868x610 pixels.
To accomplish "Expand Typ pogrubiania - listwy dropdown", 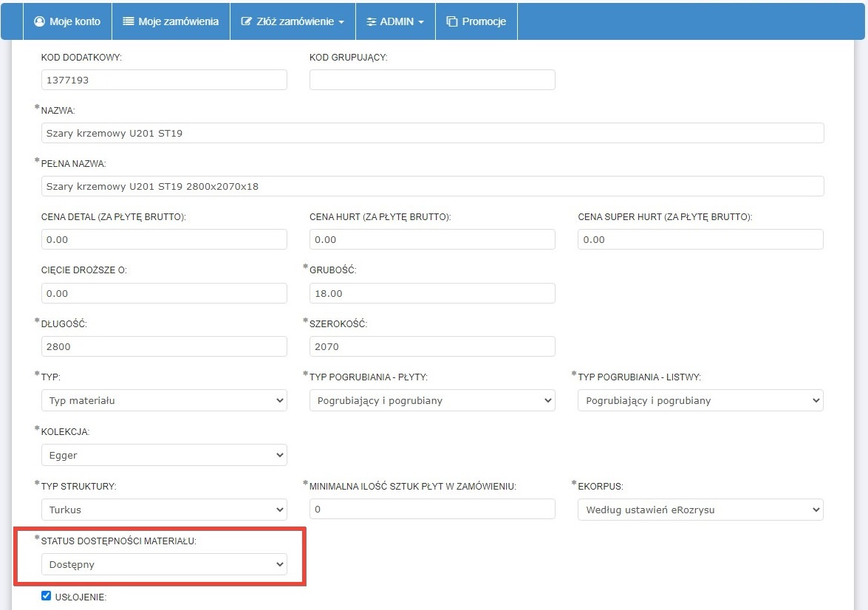I will pos(700,400).
